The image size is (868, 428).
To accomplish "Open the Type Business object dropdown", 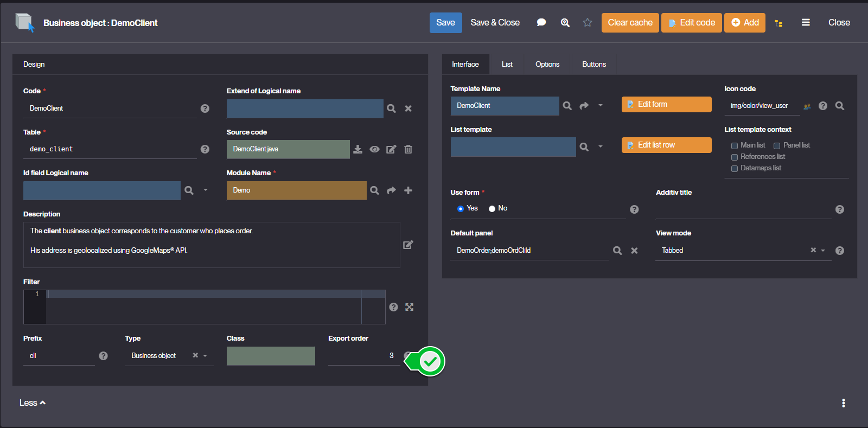I will [205, 356].
